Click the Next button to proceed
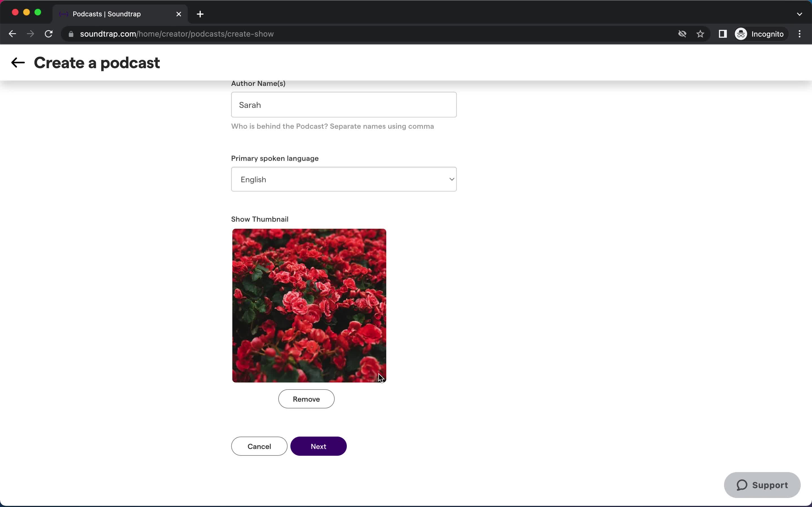The image size is (812, 507). pos(319,446)
